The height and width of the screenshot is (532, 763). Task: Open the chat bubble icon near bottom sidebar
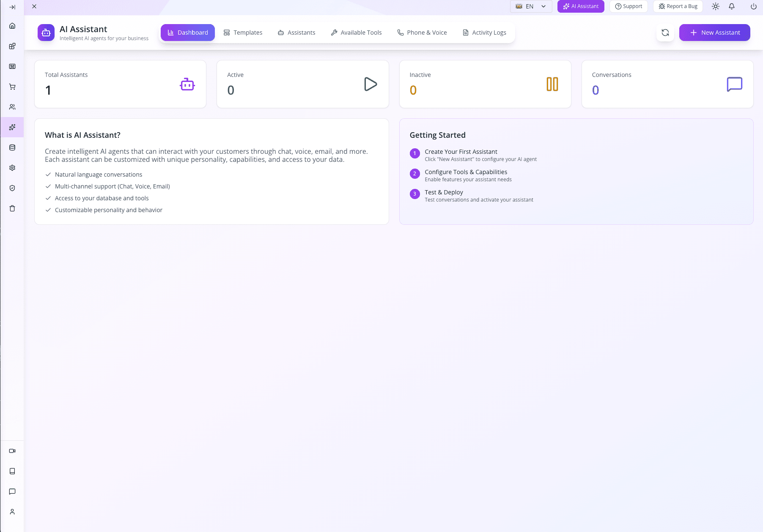coord(12,491)
